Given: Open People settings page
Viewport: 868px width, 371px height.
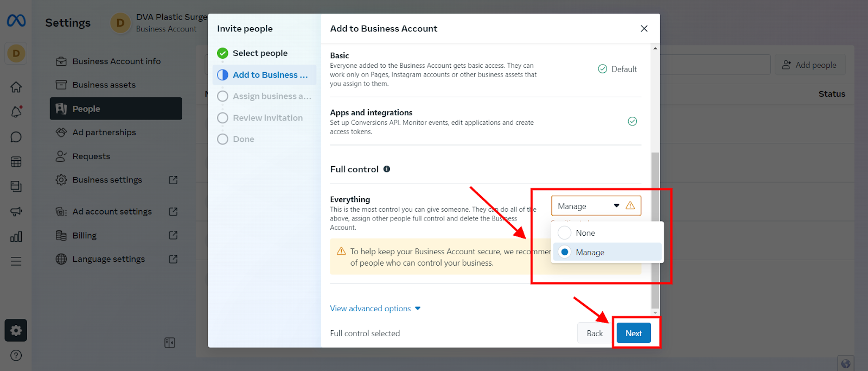Looking at the screenshot, I should tap(116, 109).
